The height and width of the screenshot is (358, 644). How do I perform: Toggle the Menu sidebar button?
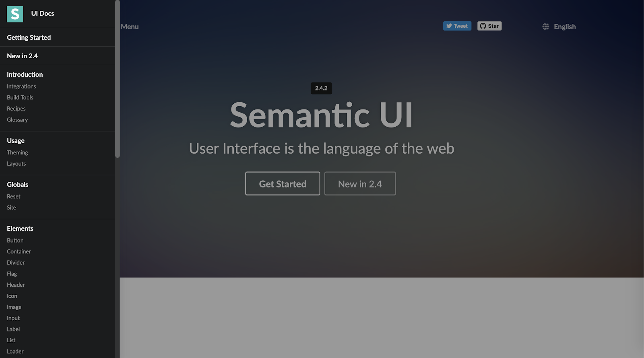pyautogui.click(x=130, y=27)
